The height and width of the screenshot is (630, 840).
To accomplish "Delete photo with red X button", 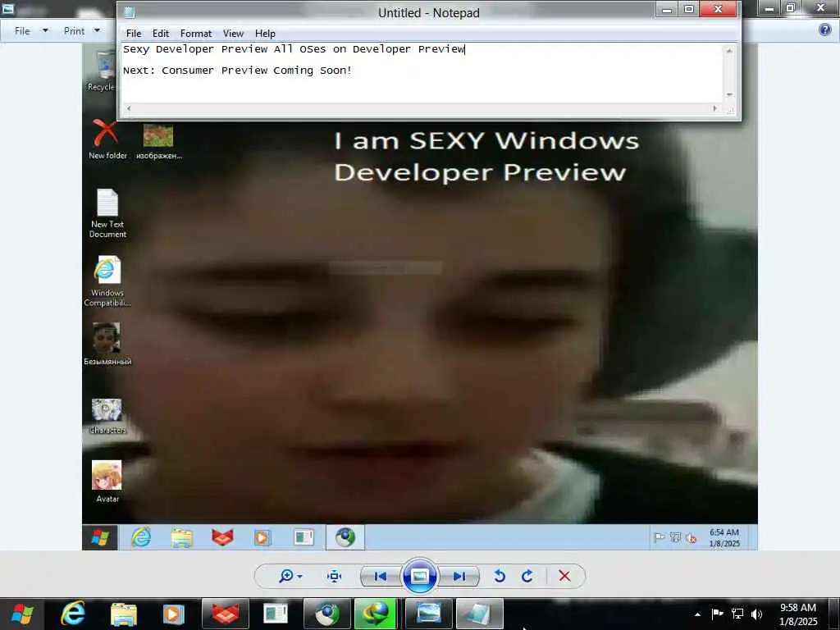I will tap(564, 576).
